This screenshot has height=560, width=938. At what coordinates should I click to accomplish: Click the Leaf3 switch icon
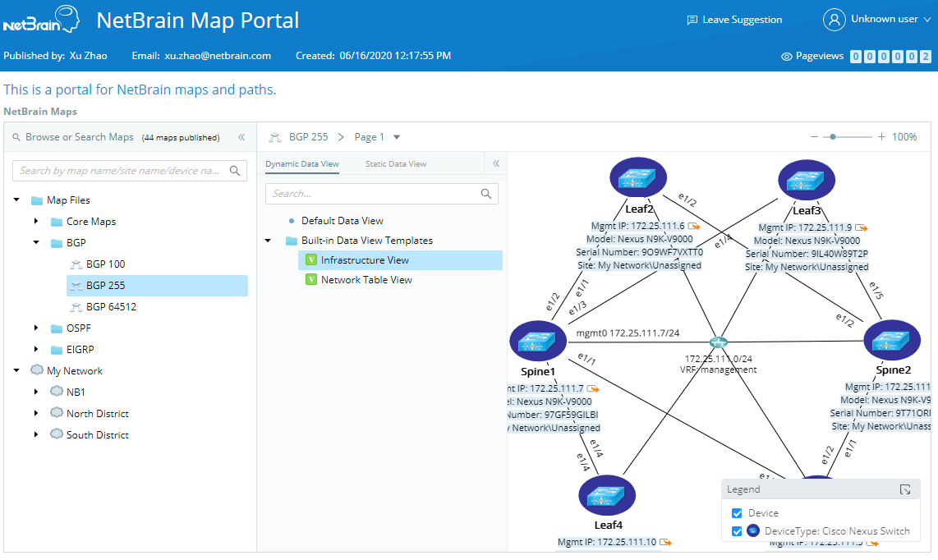point(807,180)
